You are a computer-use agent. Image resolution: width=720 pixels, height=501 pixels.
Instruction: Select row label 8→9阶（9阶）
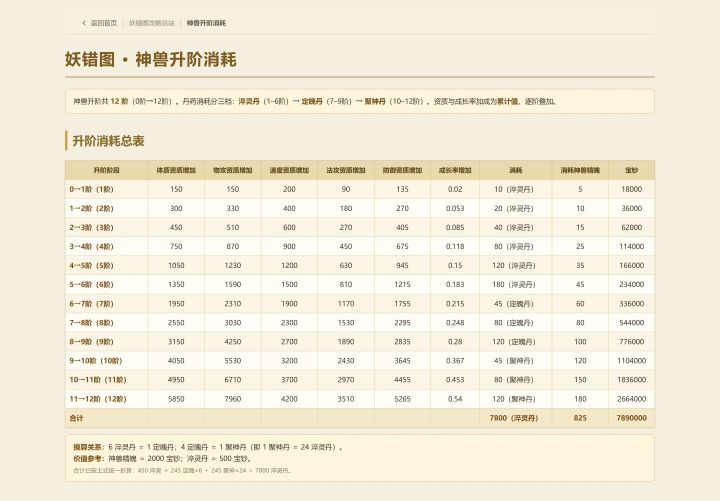click(91, 342)
